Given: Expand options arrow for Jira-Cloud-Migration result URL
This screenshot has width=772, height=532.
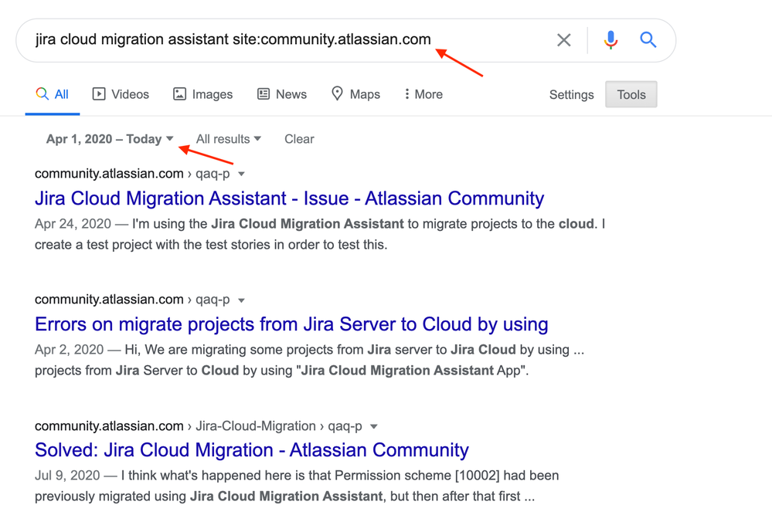Looking at the screenshot, I should pyautogui.click(x=374, y=427).
